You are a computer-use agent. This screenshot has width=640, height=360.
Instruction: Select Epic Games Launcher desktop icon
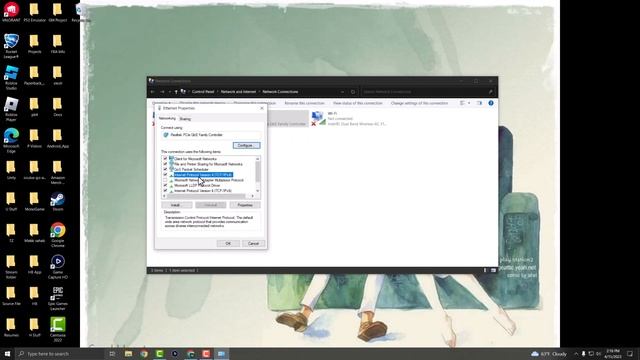point(58,298)
